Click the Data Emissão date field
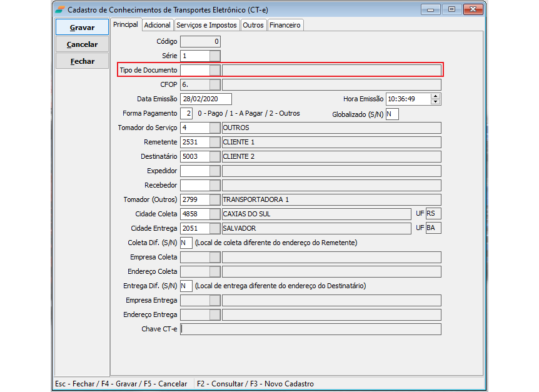 pyautogui.click(x=206, y=99)
